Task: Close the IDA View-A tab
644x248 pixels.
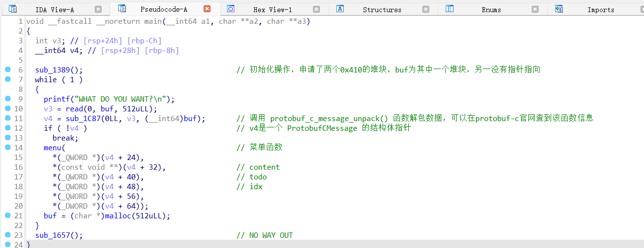Action: point(98,9)
